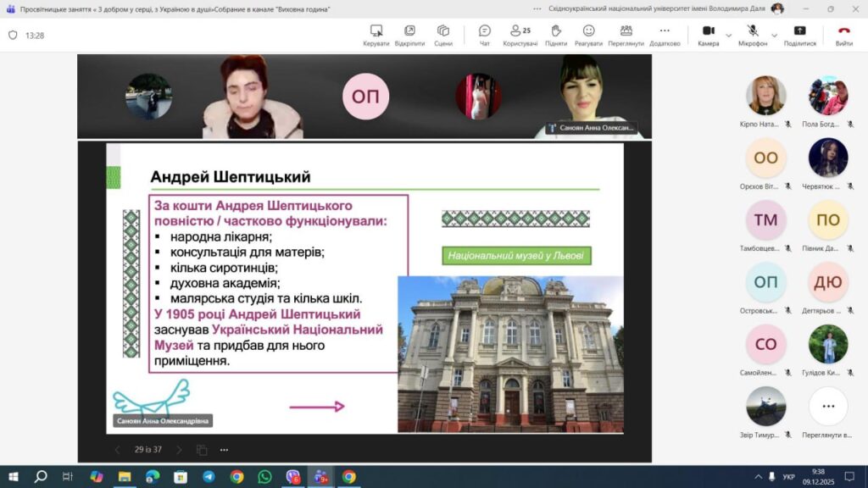Expand the camera options dropdown arrow
This screenshot has height=488, width=868.
tap(728, 36)
